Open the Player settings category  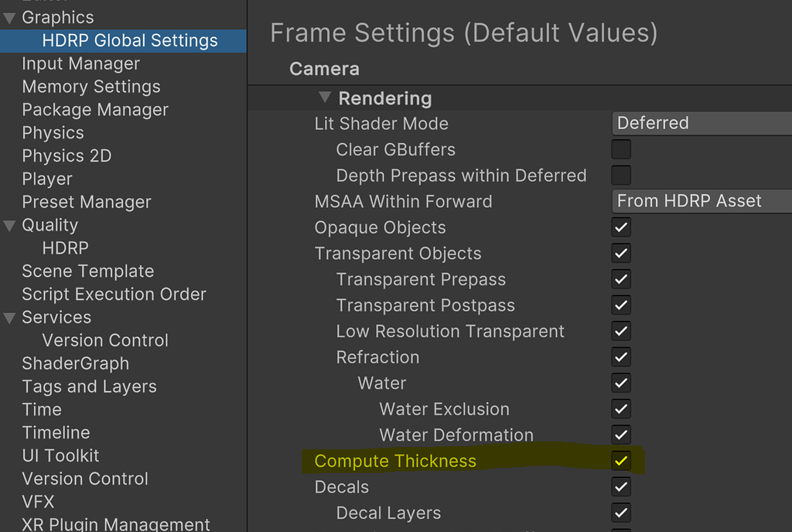click(47, 179)
